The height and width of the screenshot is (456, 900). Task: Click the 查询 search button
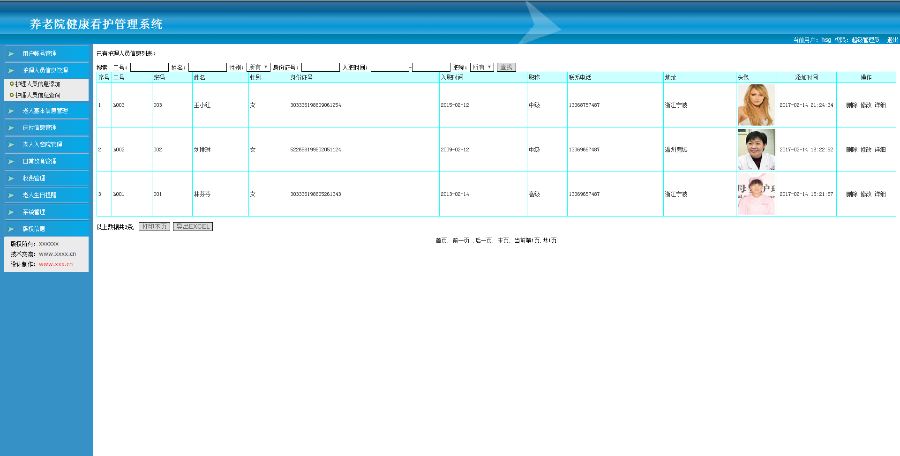tap(506, 67)
